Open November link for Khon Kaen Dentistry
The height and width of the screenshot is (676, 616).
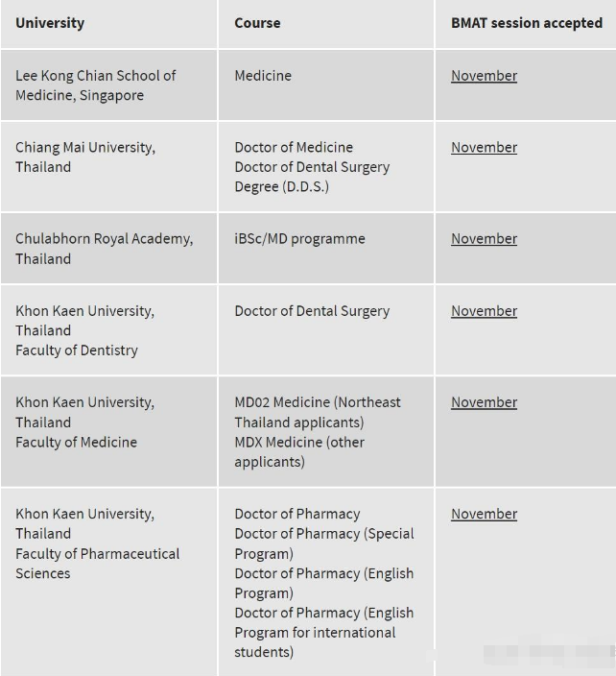(484, 311)
